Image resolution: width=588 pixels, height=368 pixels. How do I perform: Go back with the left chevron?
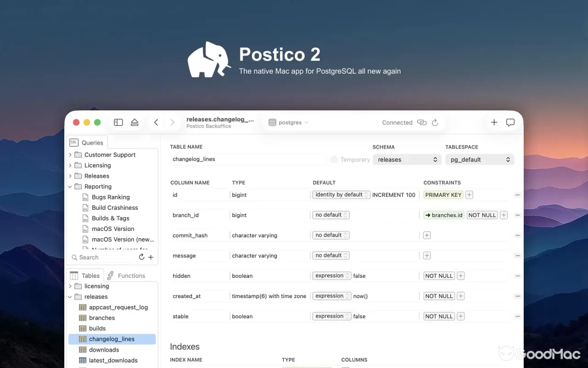(x=156, y=122)
